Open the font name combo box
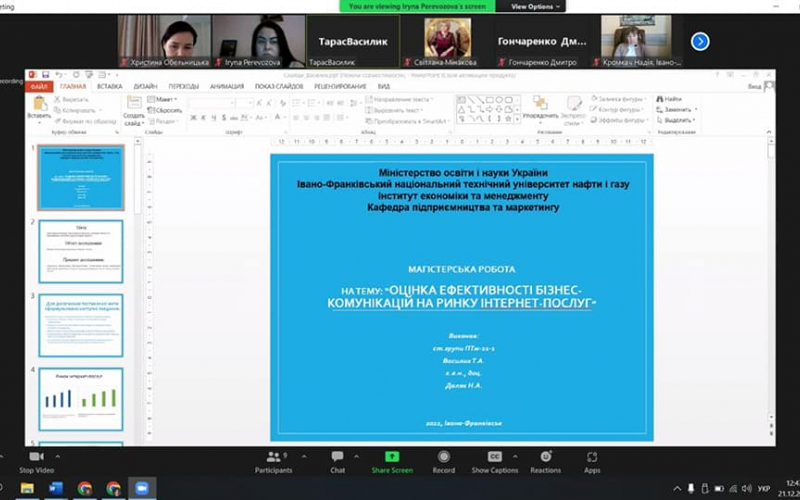Screen dimensions: 800x500 (x=212, y=103)
